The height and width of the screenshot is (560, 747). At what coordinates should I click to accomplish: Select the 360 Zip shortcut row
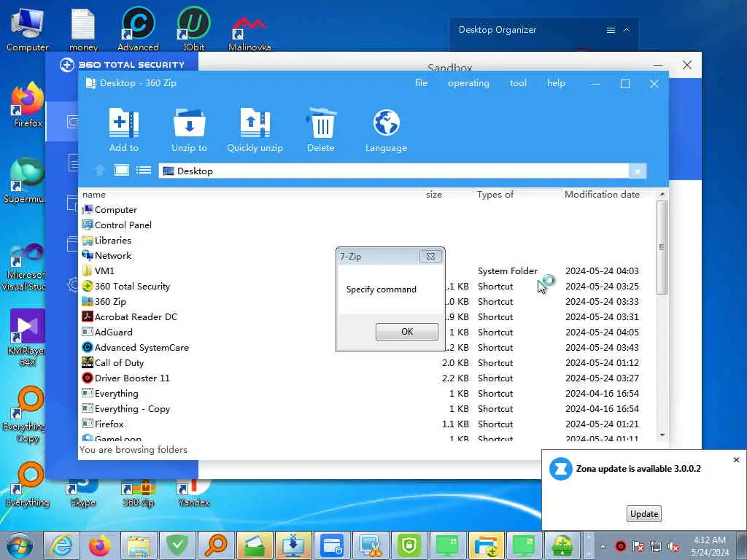[367, 301]
